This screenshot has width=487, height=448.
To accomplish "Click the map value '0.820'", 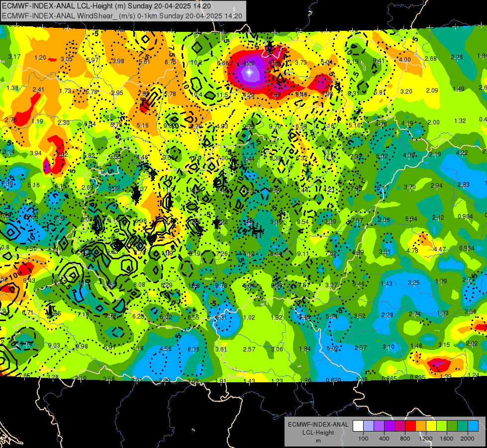I will [334, 380].
